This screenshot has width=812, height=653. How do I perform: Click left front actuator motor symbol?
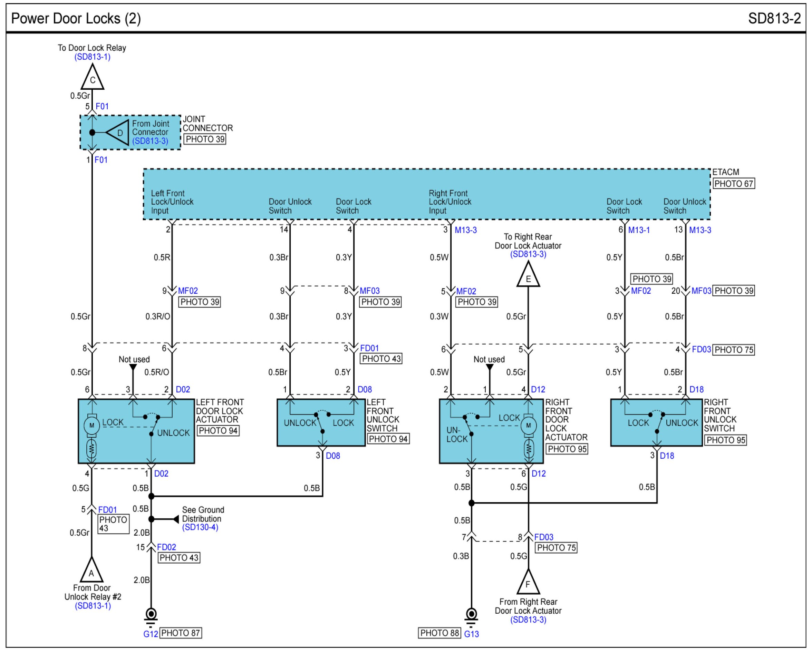[x=91, y=426]
